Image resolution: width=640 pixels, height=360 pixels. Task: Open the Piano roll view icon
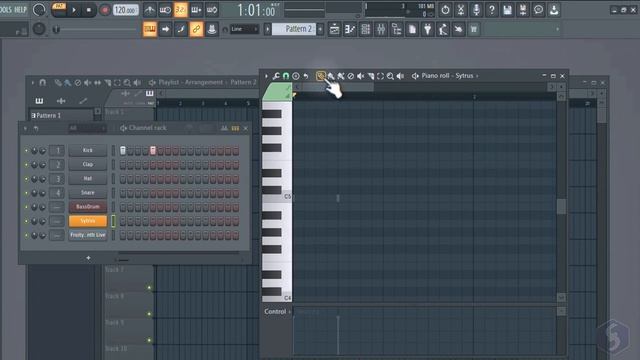(x=350, y=29)
